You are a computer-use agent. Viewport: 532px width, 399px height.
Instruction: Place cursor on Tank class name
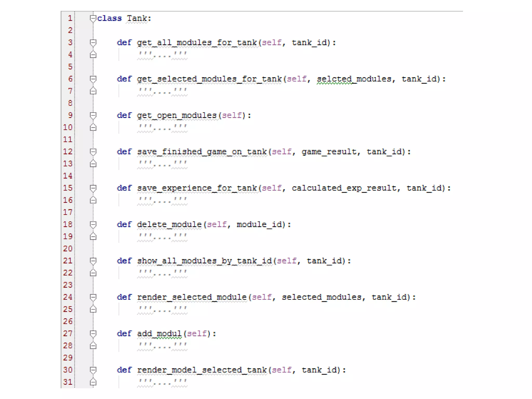pyautogui.click(x=137, y=18)
